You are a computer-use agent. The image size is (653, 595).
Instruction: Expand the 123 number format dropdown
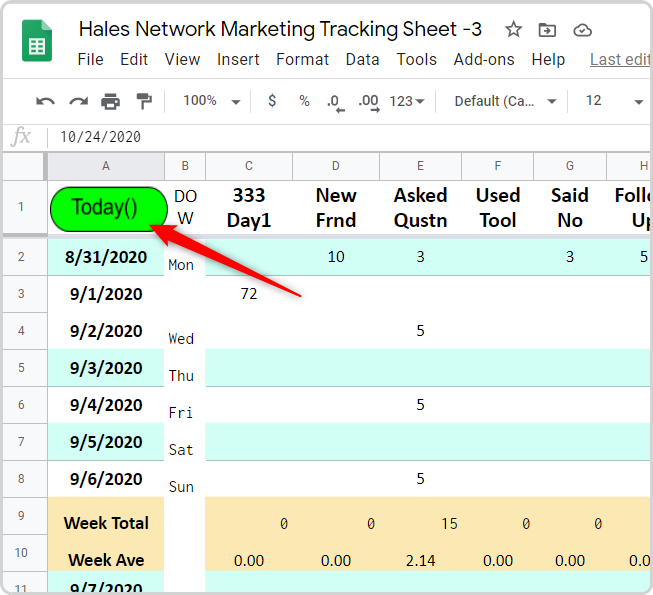tap(407, 101)
